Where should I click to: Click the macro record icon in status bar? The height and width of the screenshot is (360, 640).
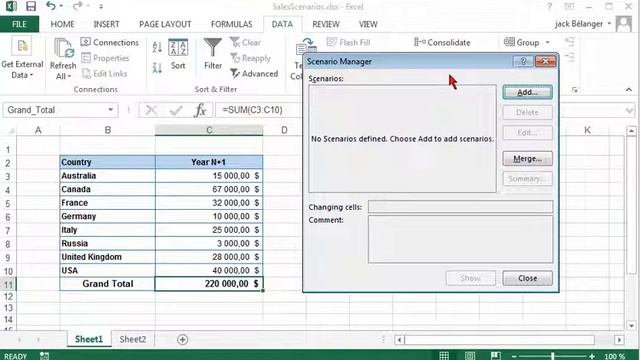(x=44, y=356)
